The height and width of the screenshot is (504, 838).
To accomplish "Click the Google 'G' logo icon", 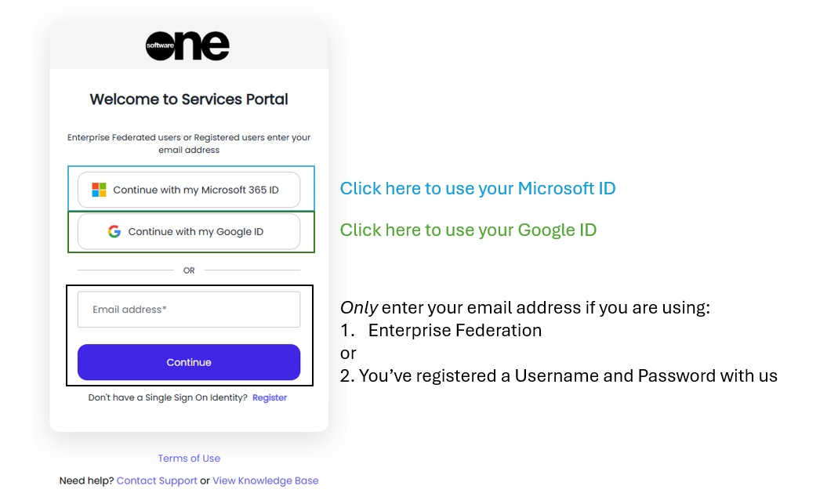I will (114, 231).
